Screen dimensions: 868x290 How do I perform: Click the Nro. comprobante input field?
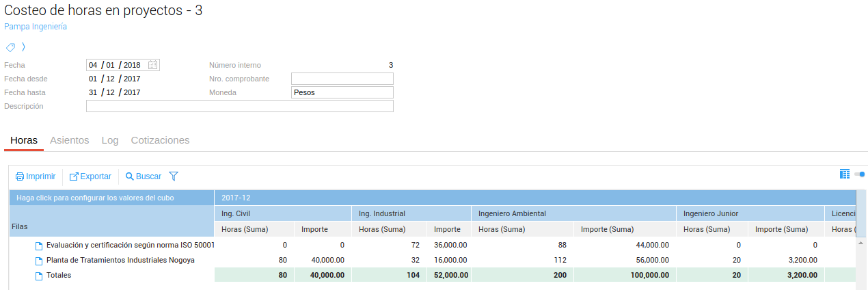[342, 79]
